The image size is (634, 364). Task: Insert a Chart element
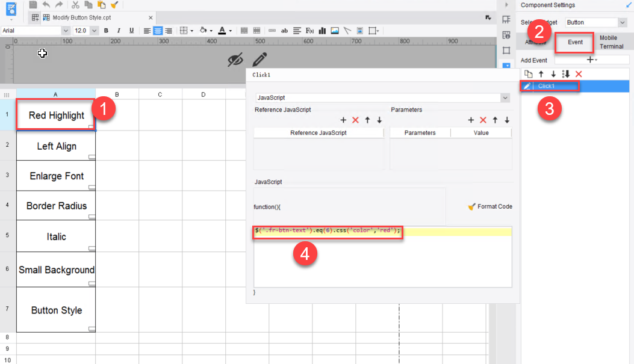[321, 30]
